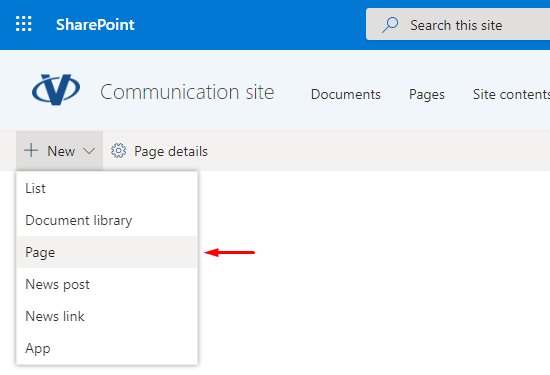Focus the Search this site box
Viewport: 550px width, 375px height.
[458, 25]
